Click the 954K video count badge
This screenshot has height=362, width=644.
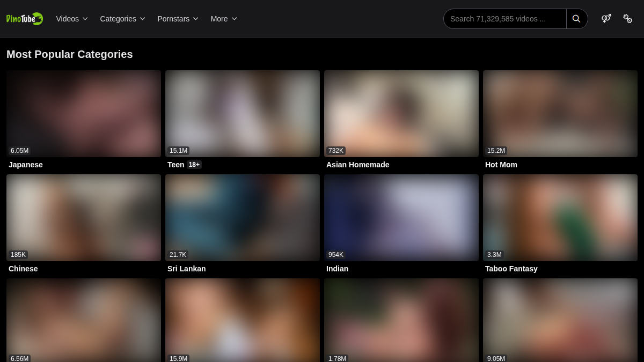click(336, 255)
